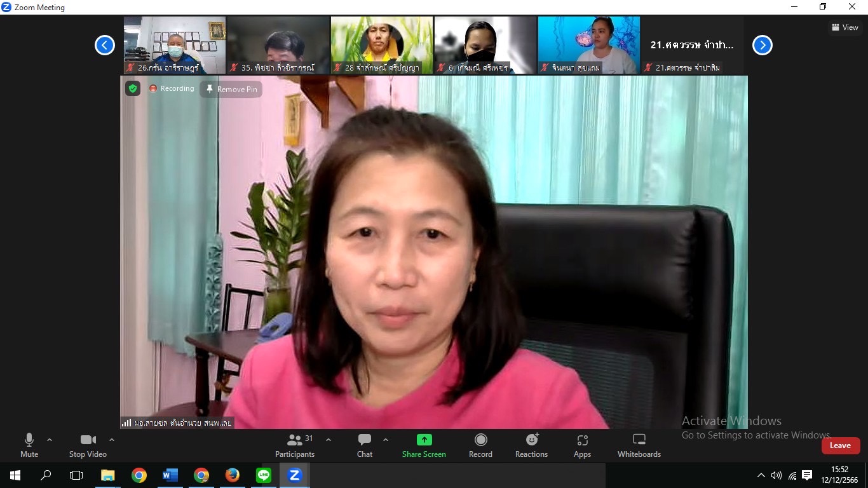868x488 pixels.
Task: Show next participants with right arrow
Action: click(x=763, y=45)
